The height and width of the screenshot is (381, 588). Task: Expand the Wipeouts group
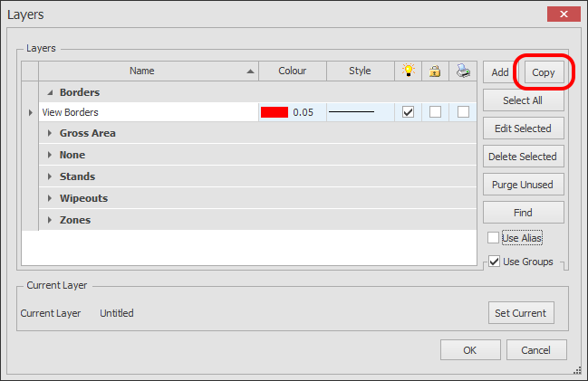point(50,198)
